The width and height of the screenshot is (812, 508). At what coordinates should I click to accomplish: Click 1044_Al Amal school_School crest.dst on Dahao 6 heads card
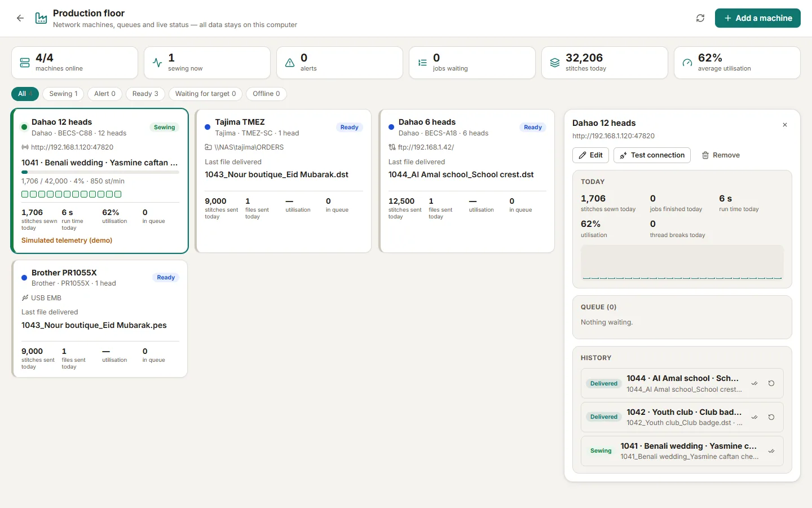[461, 175]
